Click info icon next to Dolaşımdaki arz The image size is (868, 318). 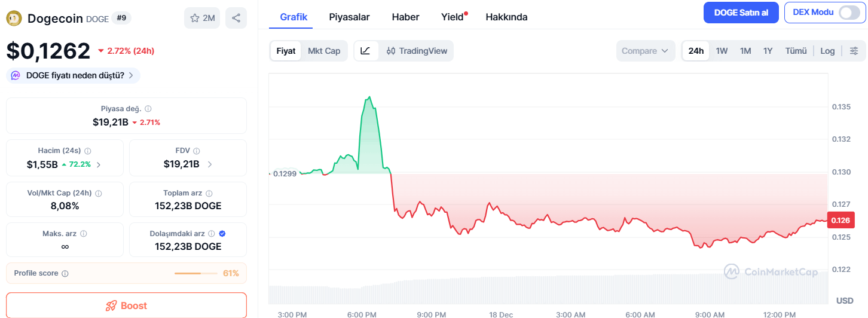click(x=211, y=234)
